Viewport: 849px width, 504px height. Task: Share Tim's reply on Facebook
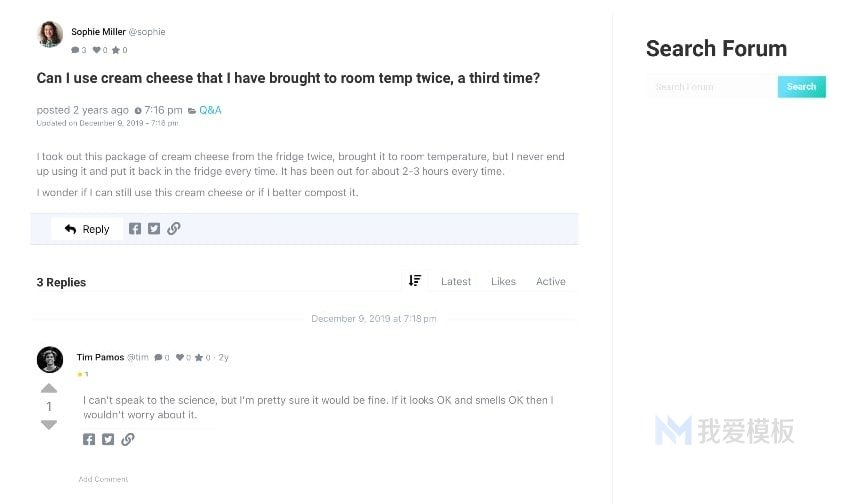pyautogui.click(x=89, y=440)
